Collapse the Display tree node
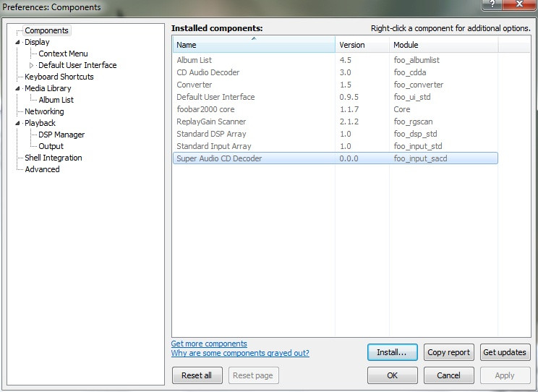538x392 pixels. (x=17, y=42)
